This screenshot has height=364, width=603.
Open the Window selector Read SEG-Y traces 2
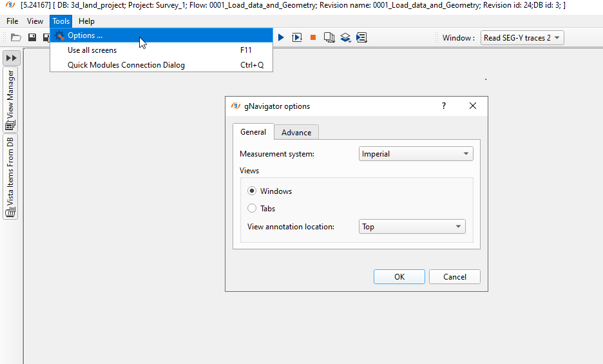pyautogui.click(x=522, y=38)
